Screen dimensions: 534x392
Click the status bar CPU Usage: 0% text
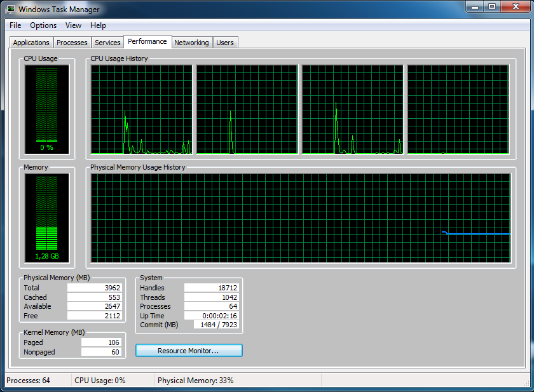tap(100, 381)
